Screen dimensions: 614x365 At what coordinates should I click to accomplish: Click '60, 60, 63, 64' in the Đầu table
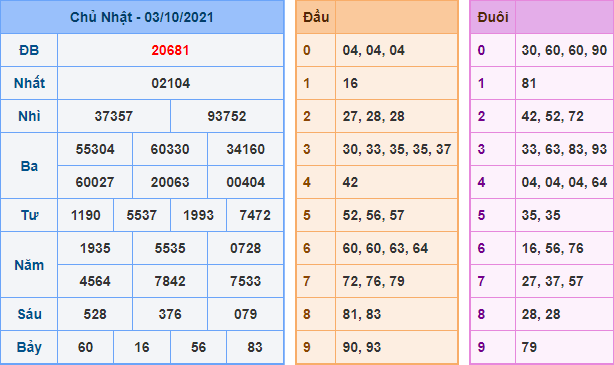point(385,248)
